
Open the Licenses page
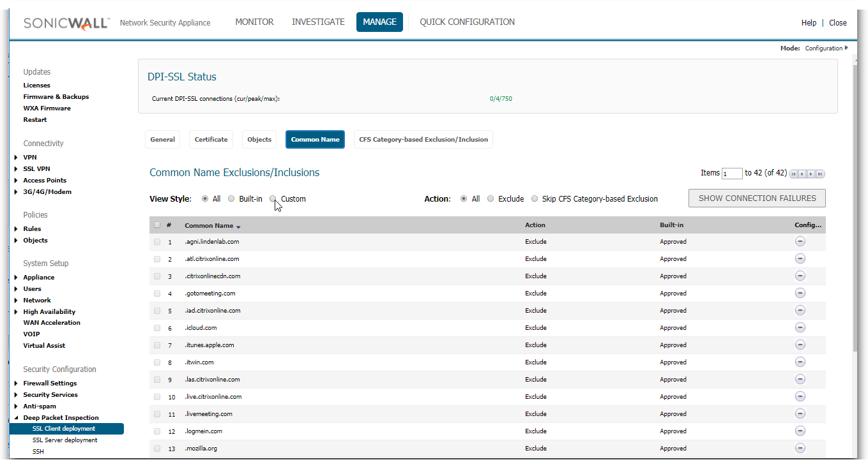[36, 85]
